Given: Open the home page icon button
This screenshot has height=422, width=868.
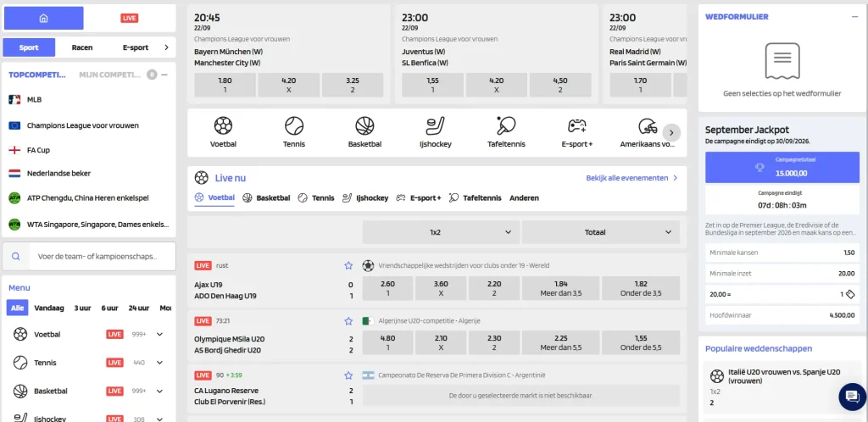Looking at the screenshot, I should 44,19.
